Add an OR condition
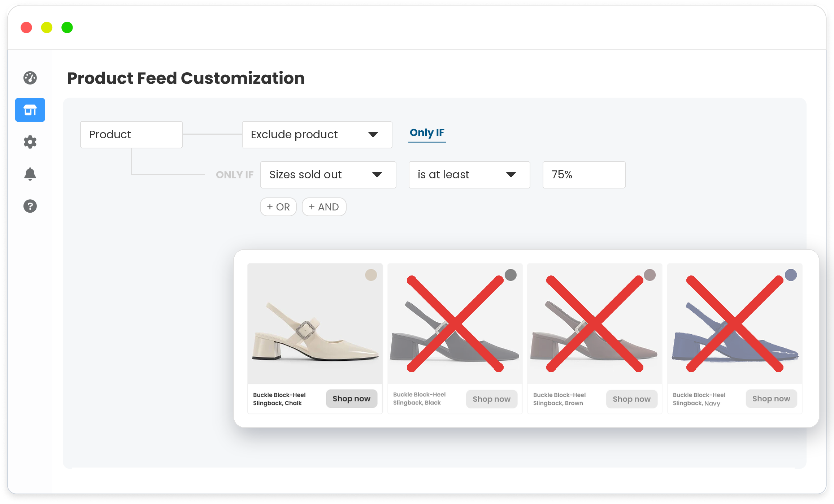This screenshot has width=834, height=504. 278,207
